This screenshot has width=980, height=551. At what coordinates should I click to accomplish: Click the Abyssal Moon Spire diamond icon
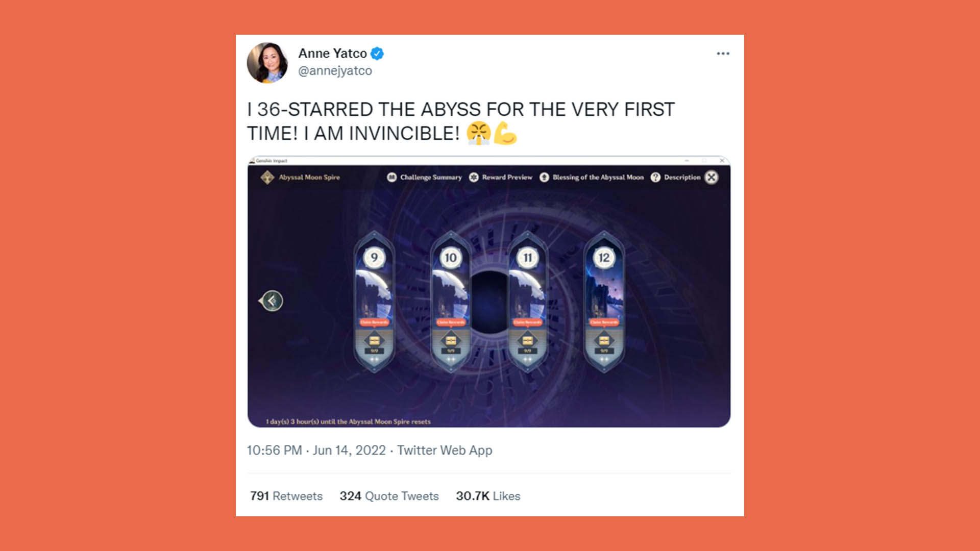pyautogui.click(x=267, y=178)
